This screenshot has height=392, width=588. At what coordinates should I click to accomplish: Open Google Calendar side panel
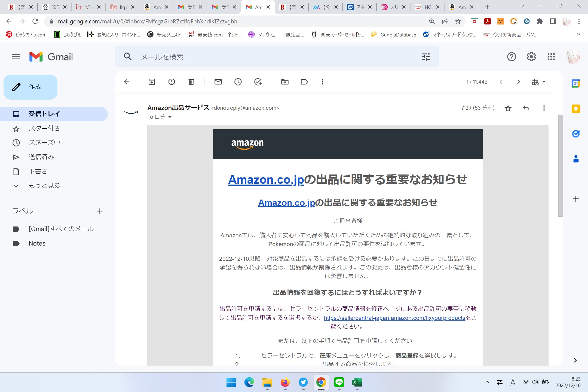coord(575,84)
